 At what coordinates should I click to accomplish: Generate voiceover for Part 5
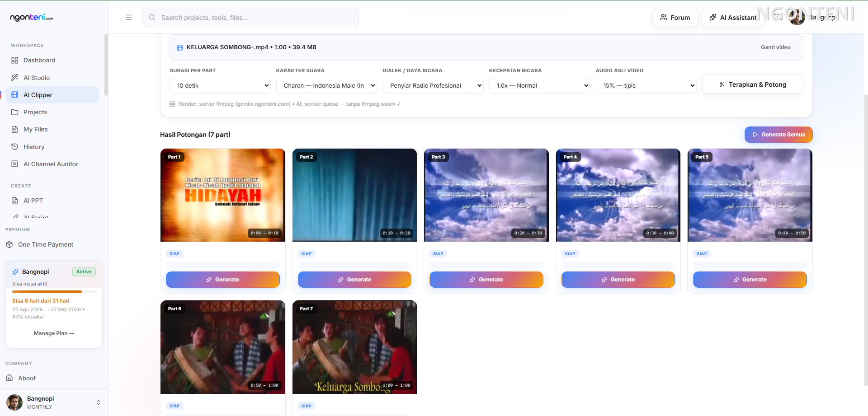750,280
